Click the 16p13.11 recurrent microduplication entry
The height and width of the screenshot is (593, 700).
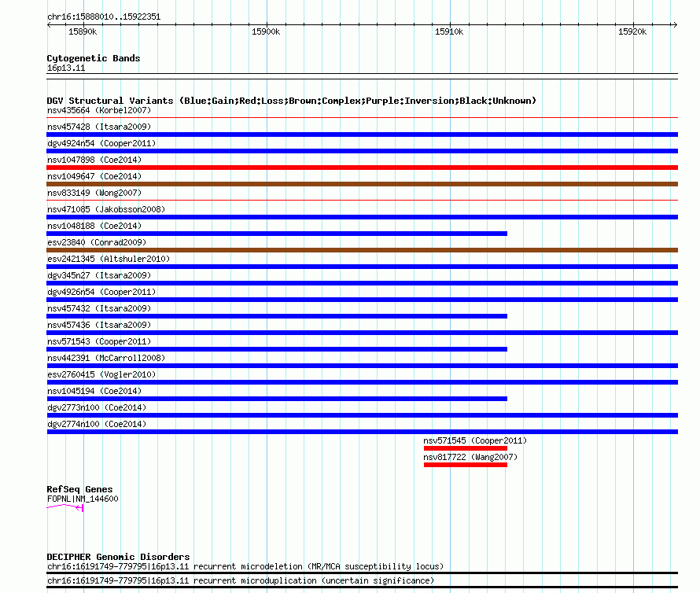tap(240, 581)
